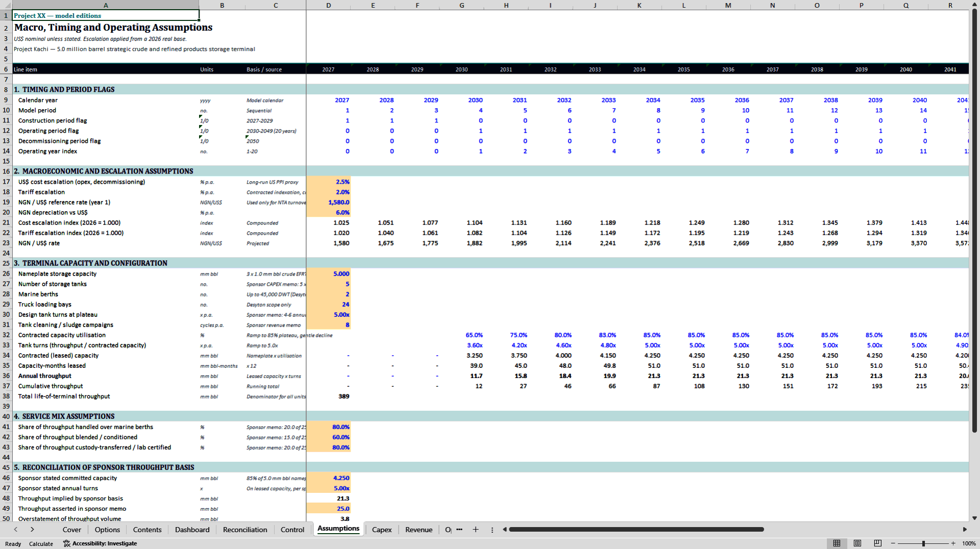Screen dimensions: 980x549
Task: Select column A header
Action: pyautogui.click(x=106, y=5)
